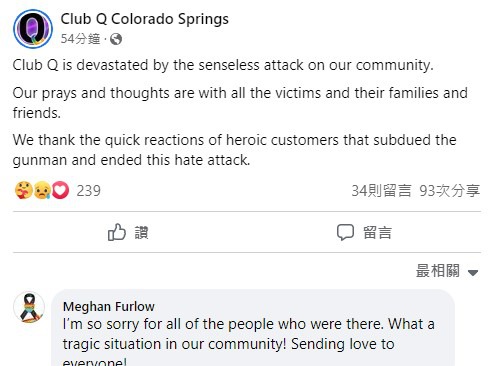Click the care hug reaction emoji
Image resolution: width=488 pixels, height=366 pixels.
point(24,190)
